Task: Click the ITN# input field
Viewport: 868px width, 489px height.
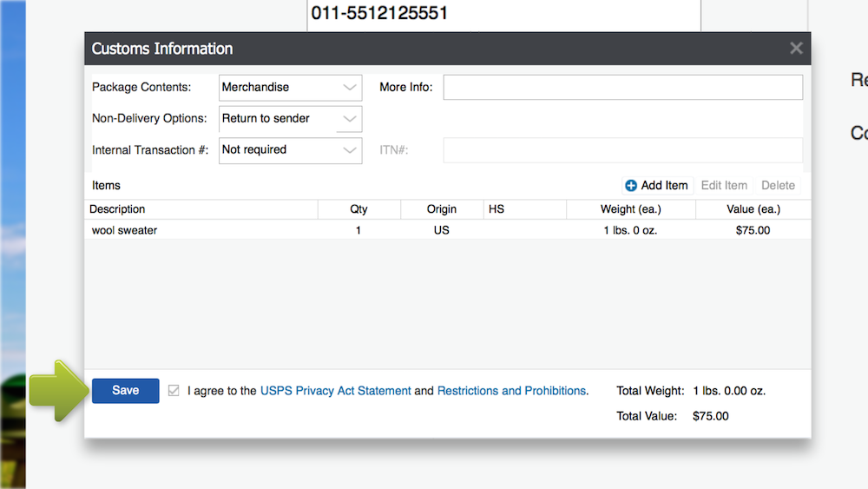Action: point(622,150)
